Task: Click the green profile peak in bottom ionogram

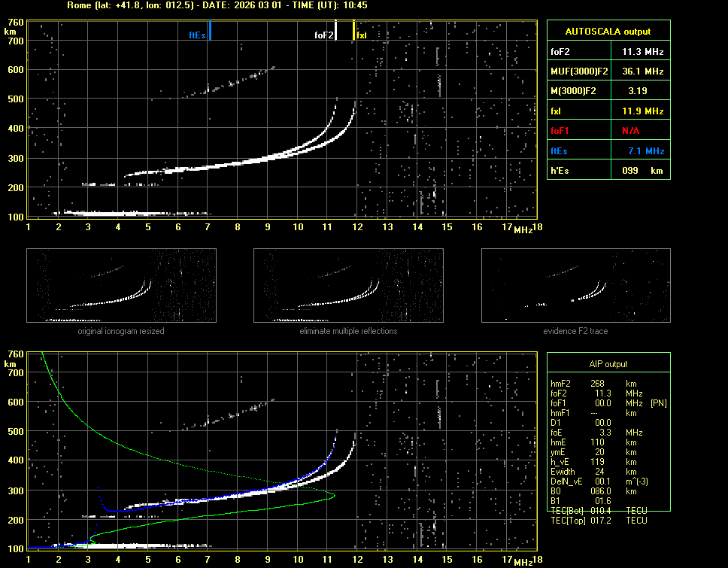Action: point(333,496)
